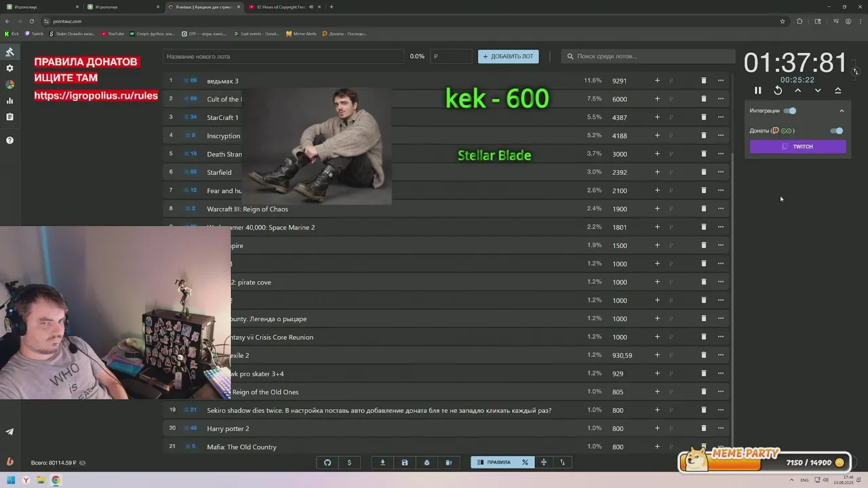
Task: Switch to second Игрополиус browser tab
Action: (x=122, y=7)
